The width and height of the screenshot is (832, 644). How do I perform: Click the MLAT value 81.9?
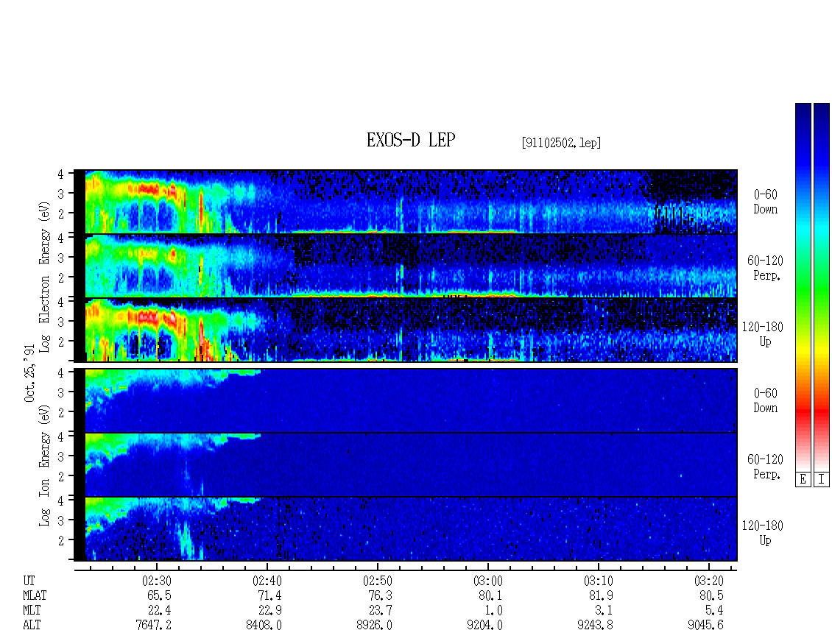(x=601, y=595)
